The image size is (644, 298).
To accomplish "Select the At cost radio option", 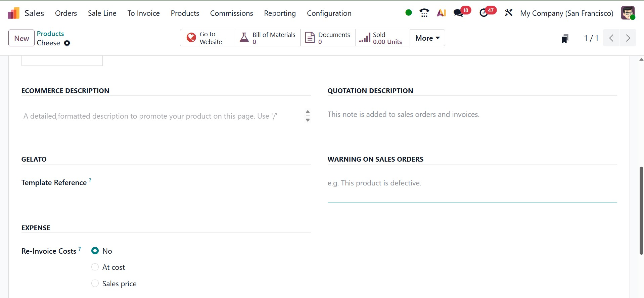I will (x=95, y=267).
